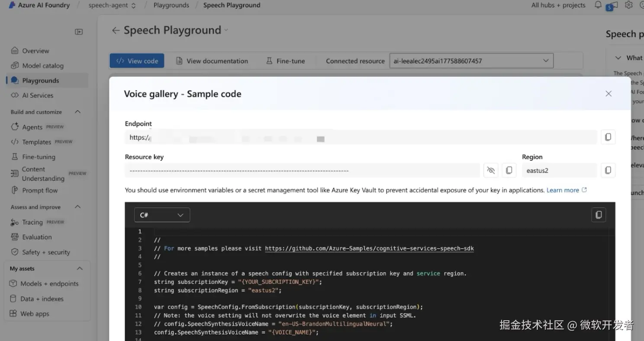Close the Voice gallery sample code dialog
Image resolution: width=644 pixels, height=341 pixels.
pos(609,93)
